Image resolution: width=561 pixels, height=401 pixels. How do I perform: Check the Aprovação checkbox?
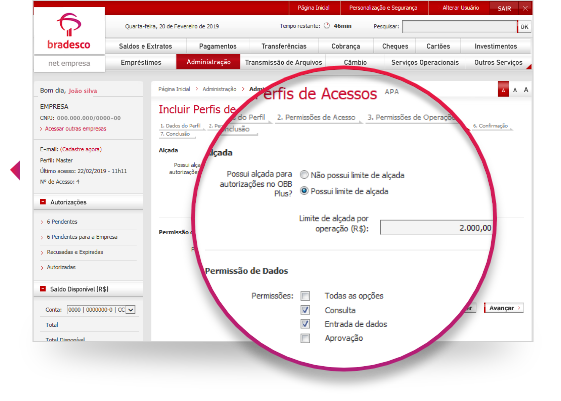(305, 338)
